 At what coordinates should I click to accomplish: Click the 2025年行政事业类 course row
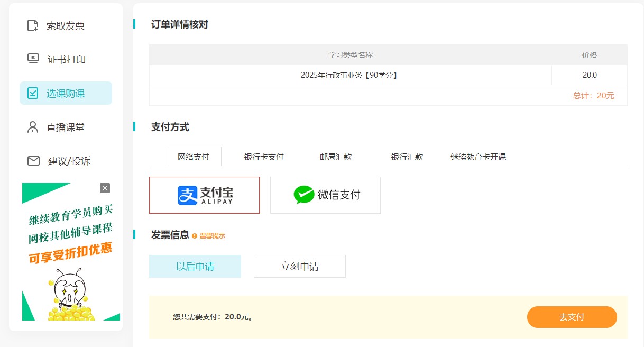[350, 75]
